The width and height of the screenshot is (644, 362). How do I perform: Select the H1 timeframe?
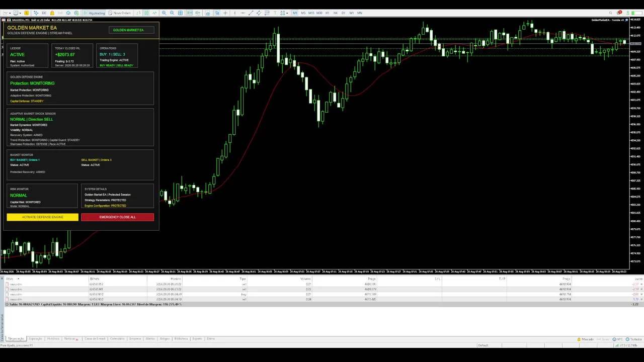[x=328, y=13]
